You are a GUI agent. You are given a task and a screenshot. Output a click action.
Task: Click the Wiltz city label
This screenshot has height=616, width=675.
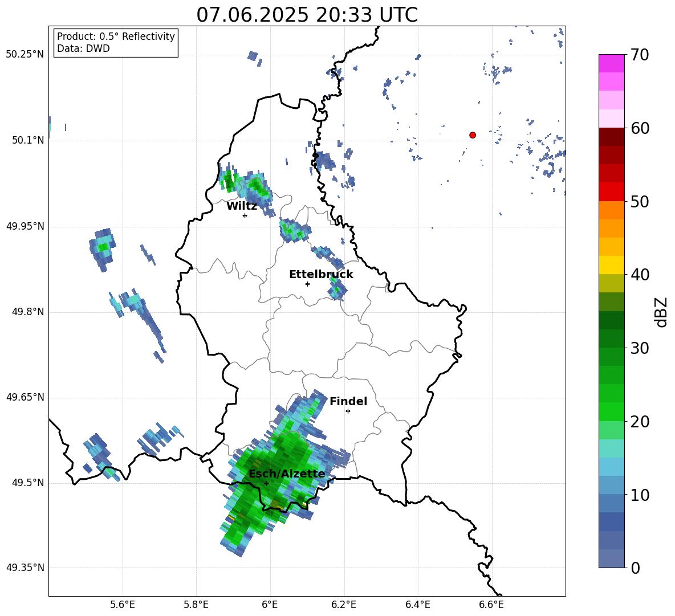click(242, 206)
